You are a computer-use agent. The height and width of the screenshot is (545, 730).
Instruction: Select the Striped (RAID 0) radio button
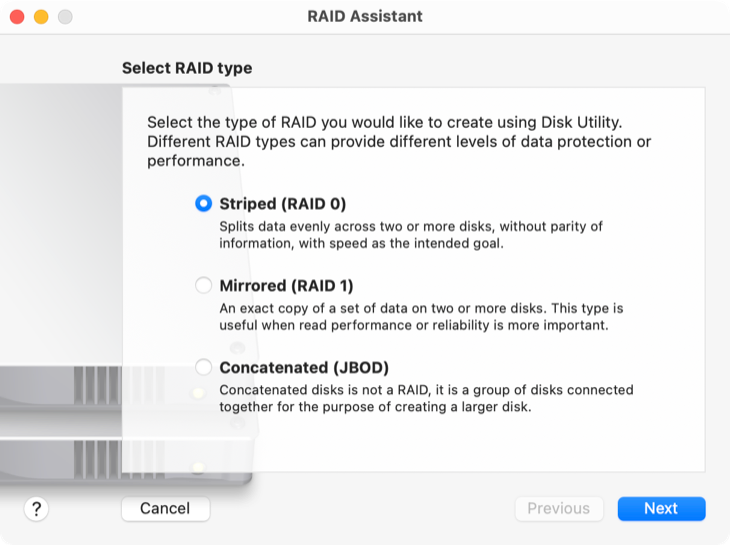coord(204,204)
